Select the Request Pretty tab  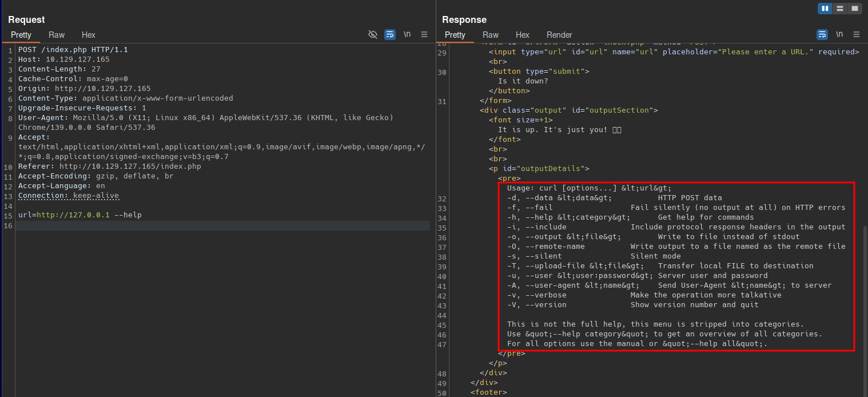[x=21, y=35]
